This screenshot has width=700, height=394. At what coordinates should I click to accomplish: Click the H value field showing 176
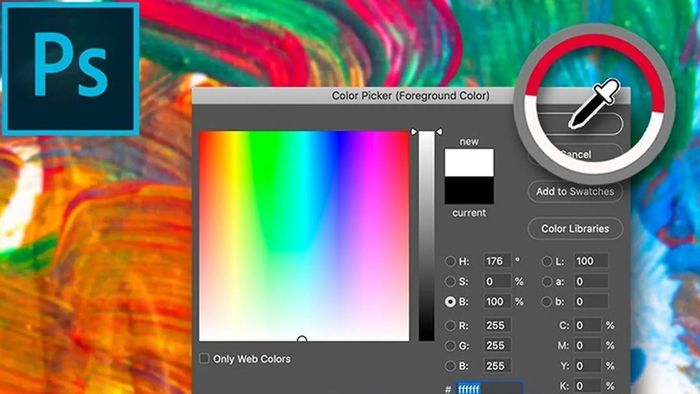[x=497, y=261]
